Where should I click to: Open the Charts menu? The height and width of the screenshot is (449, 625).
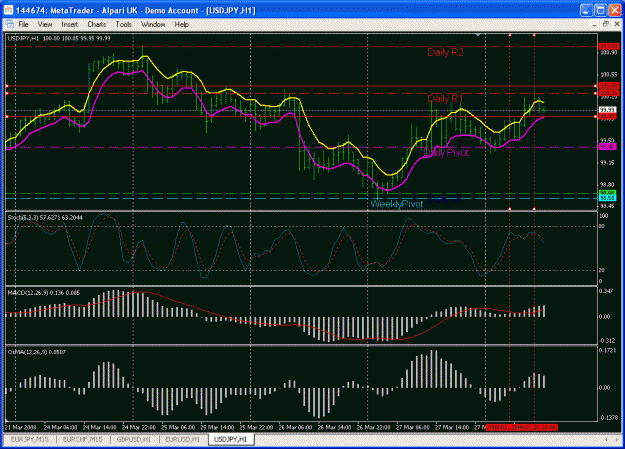96,24
